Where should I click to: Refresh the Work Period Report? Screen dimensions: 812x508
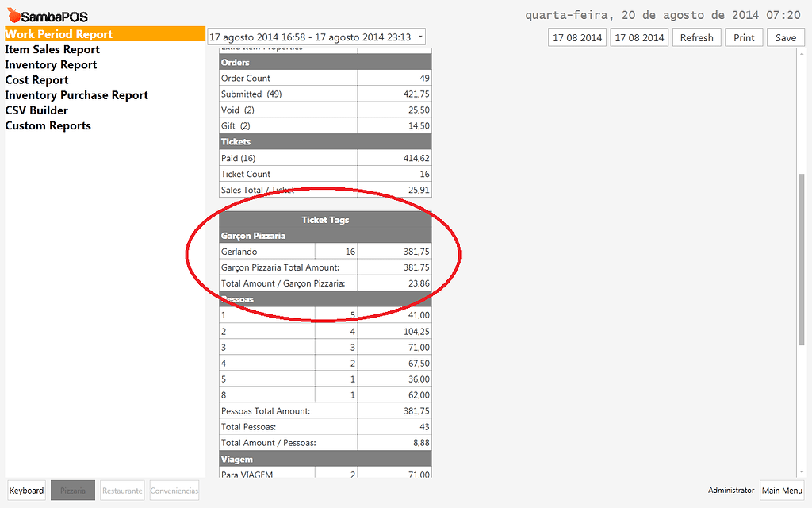click(696, 37)
